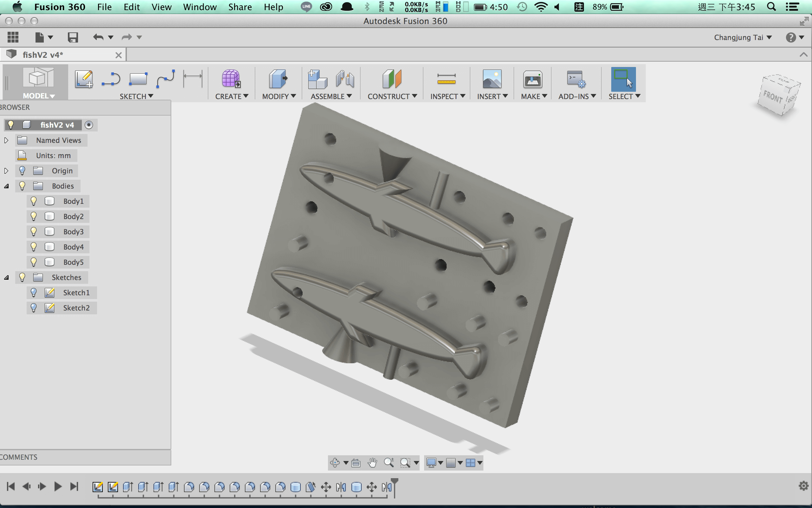
Task: Toggle visibility bulb of Body5
Action: (x=34, y=262)
